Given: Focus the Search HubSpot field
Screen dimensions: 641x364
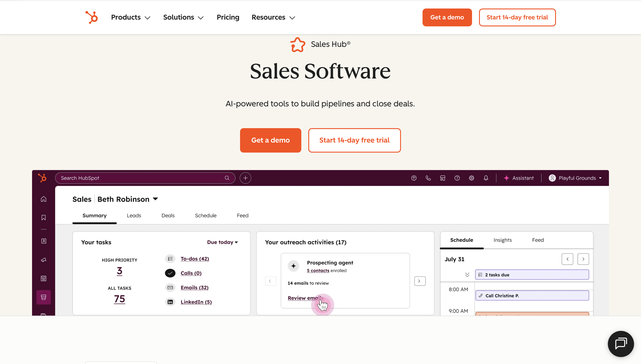Looking at the screenshot, I should coord(145,178).
